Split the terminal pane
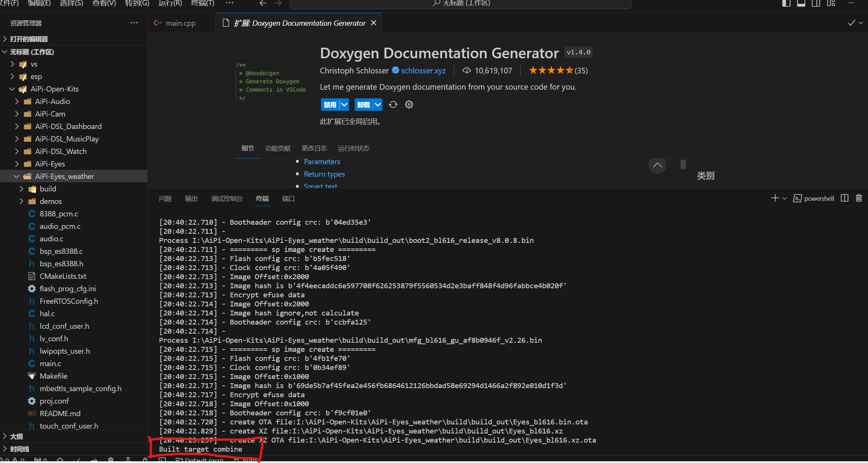 [x=845, y=198]
